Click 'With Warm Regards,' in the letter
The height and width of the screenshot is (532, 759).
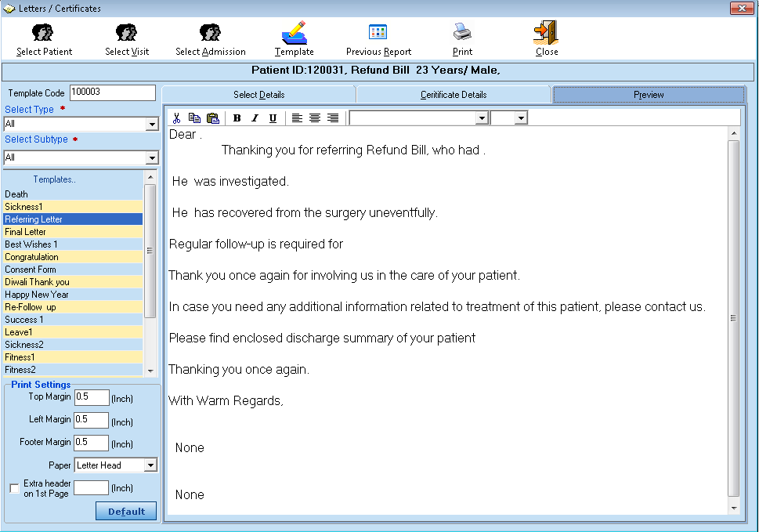(226, 401)
